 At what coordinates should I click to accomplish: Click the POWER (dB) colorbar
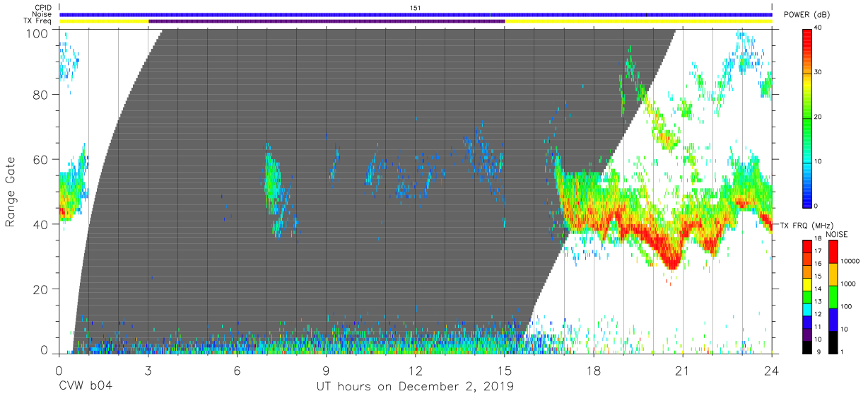pyautogui.click(x=808, y=117)
